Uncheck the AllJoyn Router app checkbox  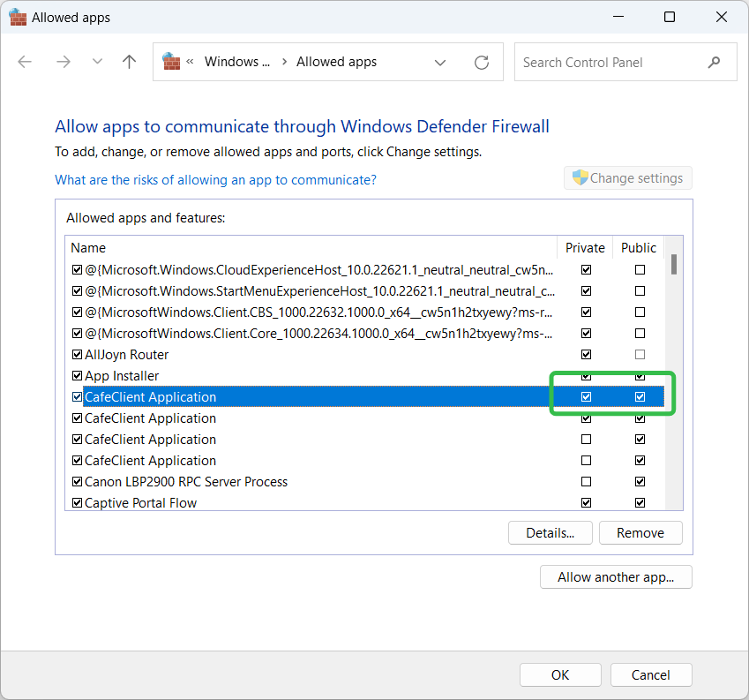(x=77, y=355)
